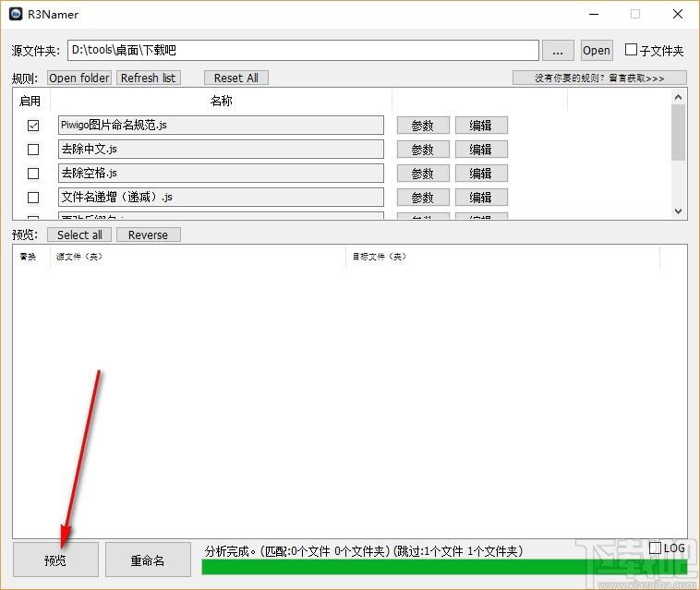This screenshot has height=590, width=700.
Task: Open 参数 for 去除空格.js
Action: click(x=423, y=174)
